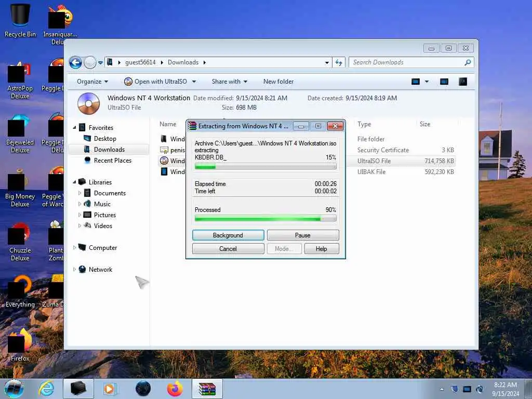
Task: Expand the address bar history dropdown
Action: 327,63
